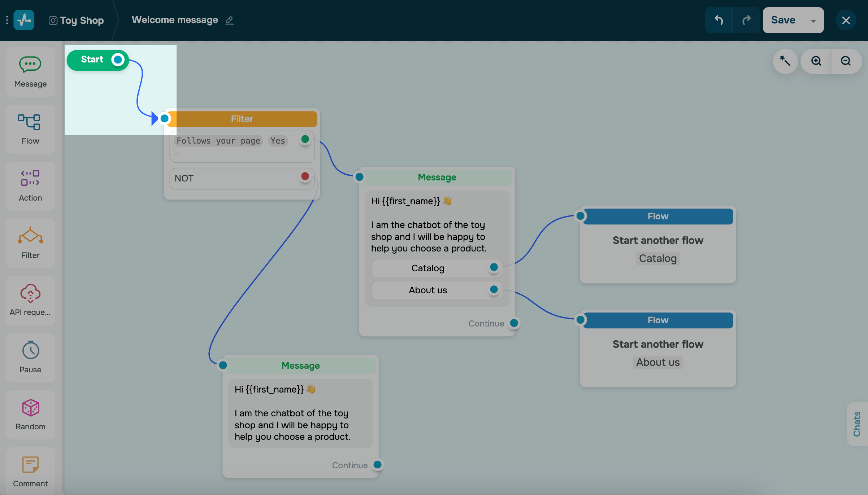Click the Catalog button in Message block

pyautogui.click(x=428, y=268)
